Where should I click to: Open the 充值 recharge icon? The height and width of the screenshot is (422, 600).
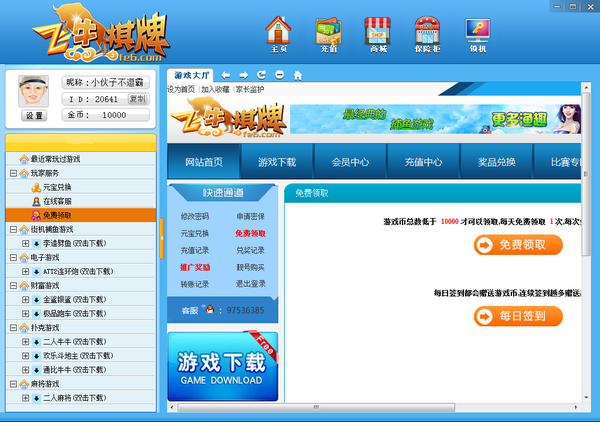[x=328, y=34]
